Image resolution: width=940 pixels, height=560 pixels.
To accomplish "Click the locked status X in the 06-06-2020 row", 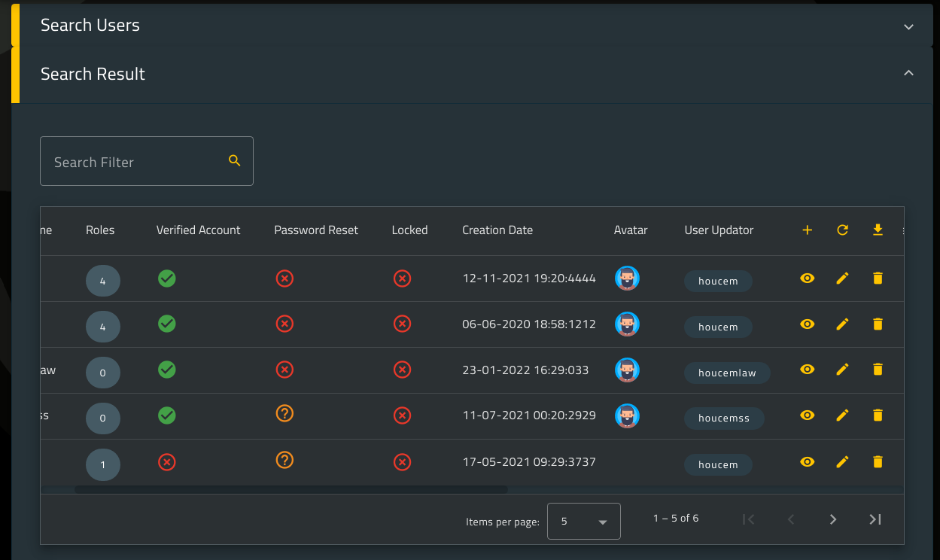I will point(403,324).
